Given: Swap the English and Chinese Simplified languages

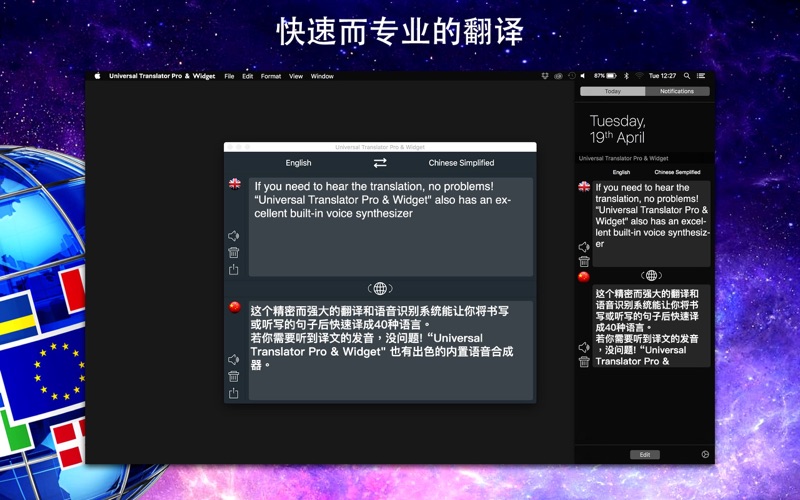Looking at the screenshot, I should (x=380, y=163).
